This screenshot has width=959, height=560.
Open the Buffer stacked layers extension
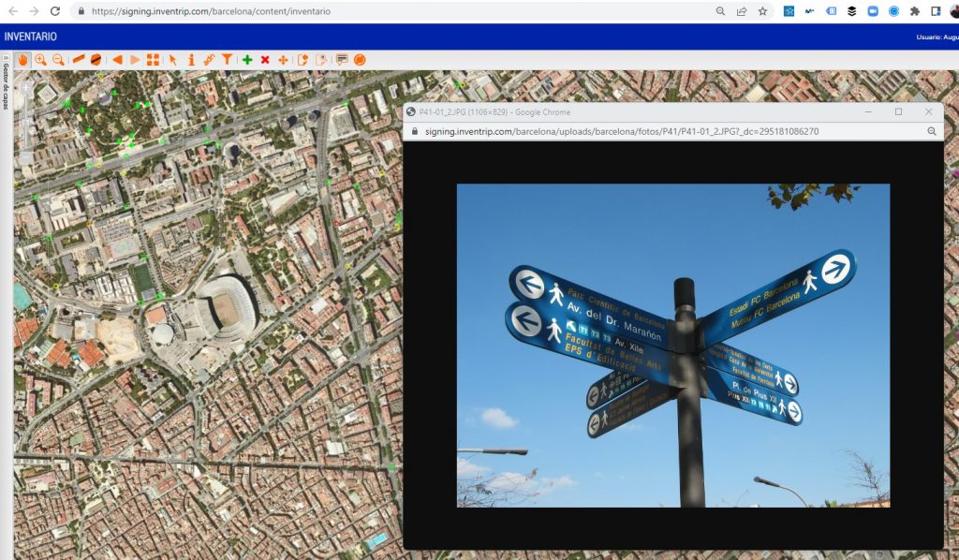coord(851,11)
